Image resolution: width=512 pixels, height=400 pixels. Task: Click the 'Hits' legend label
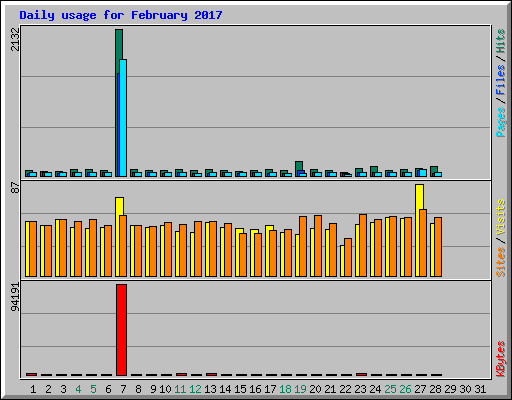click(x=501, y=41)
